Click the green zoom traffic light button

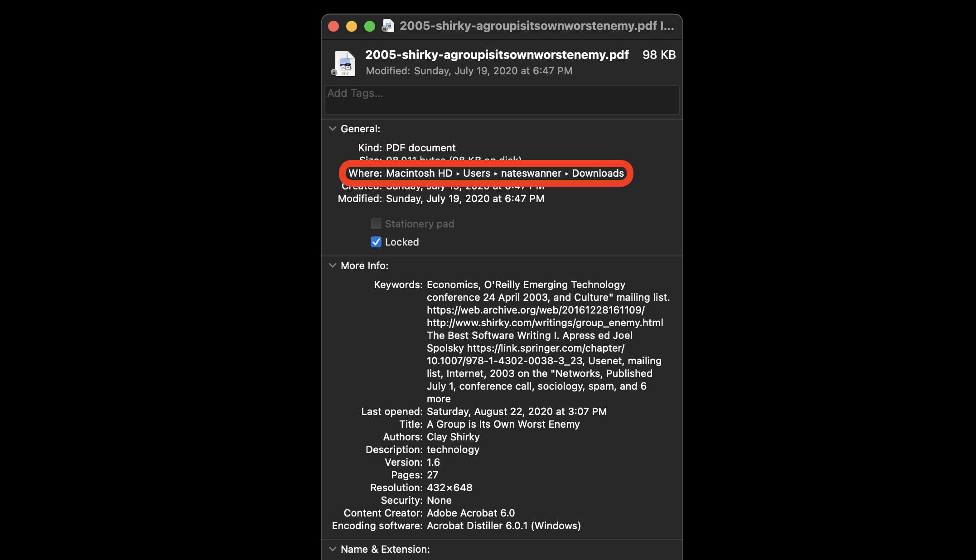(370, 26)
